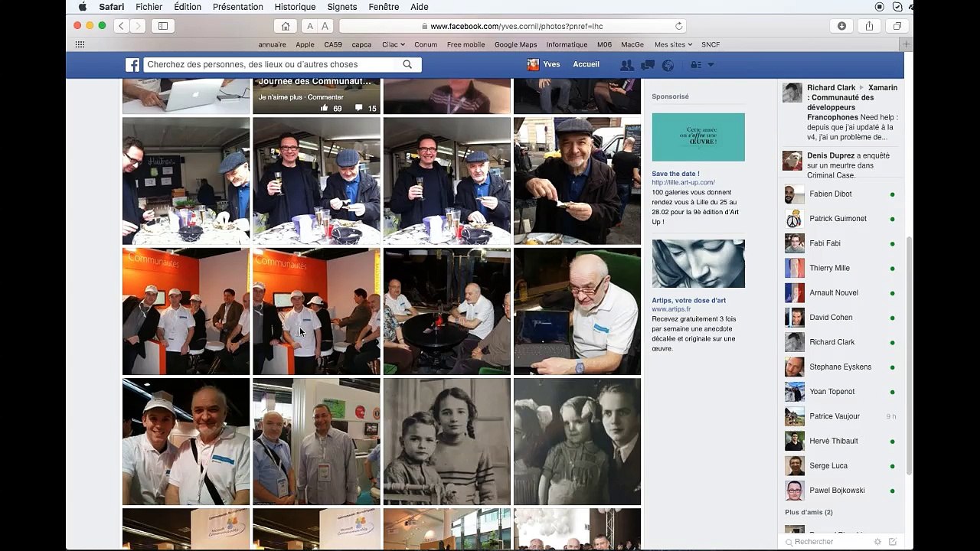Click the Safari address bar
Viewport: 980px width, 551px height.
[x=513, y=26]
